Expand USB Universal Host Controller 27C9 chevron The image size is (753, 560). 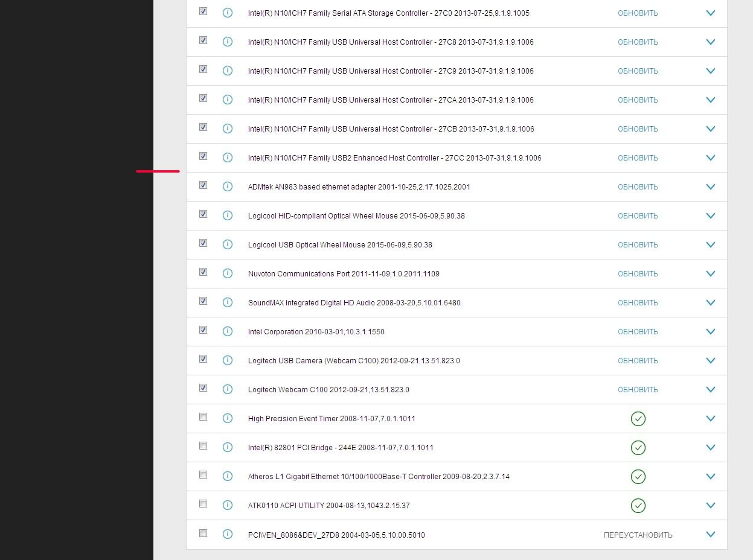click(711, 71)
